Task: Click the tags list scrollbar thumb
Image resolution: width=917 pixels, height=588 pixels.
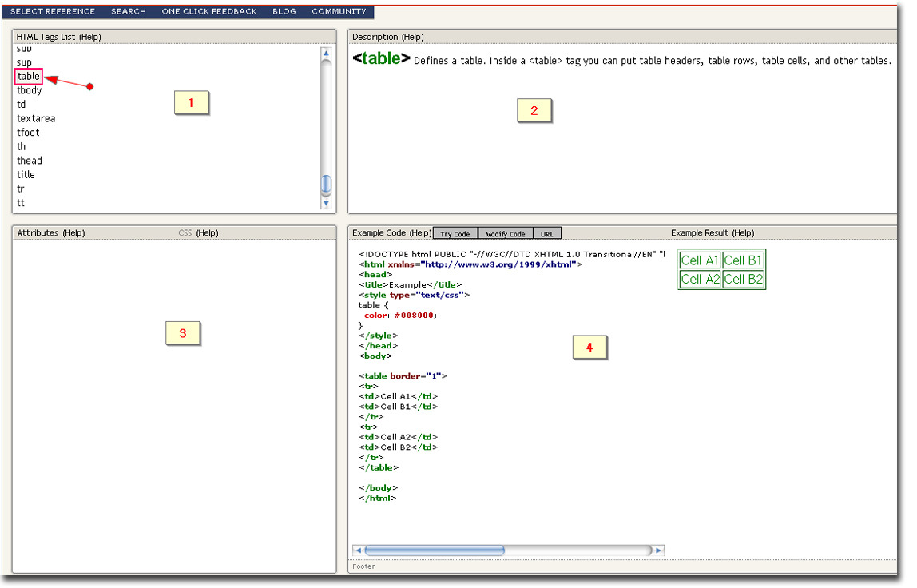Action: 327,185
